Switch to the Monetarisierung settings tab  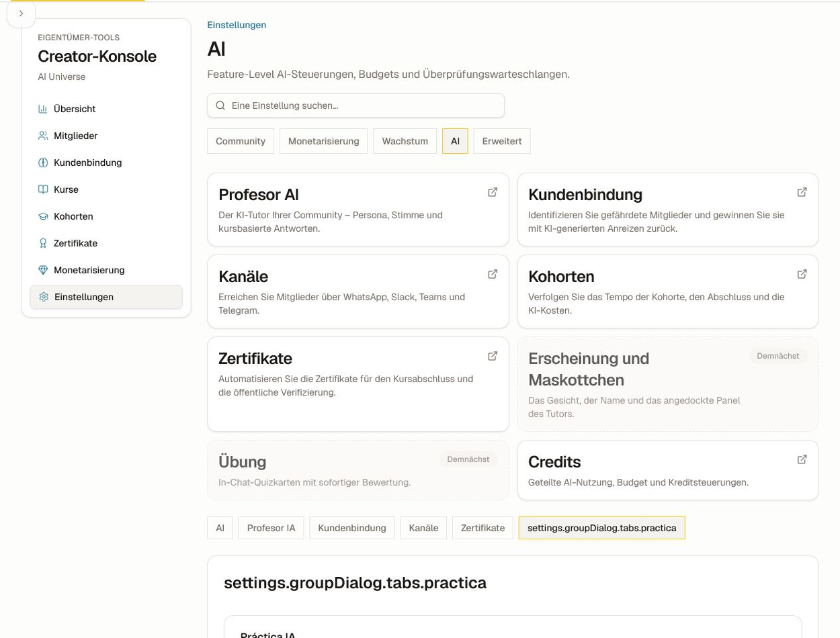click(324, 141)
